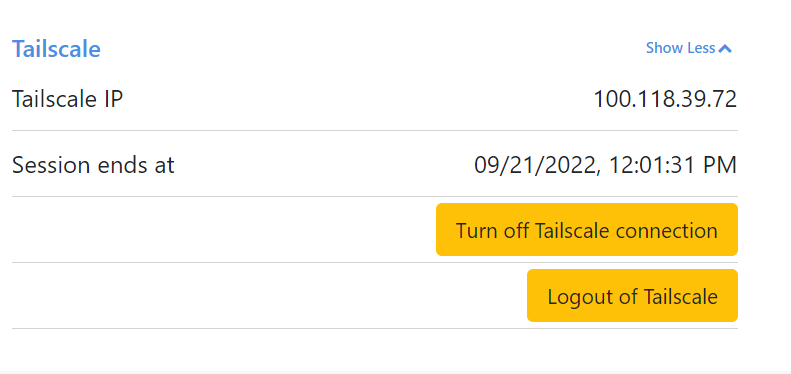Click the divider line below the Session ends row
The image size is (791, 374).
click(x=375, y=196)
